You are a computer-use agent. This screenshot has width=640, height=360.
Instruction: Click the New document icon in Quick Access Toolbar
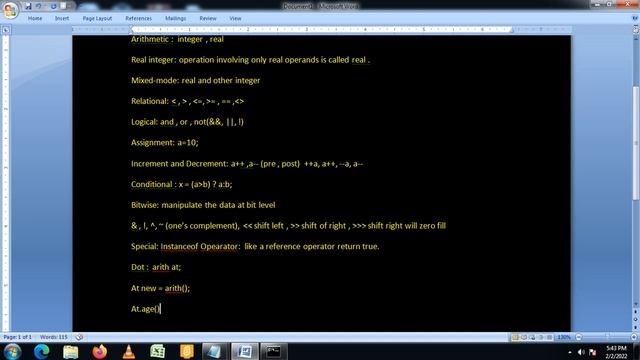63,6
